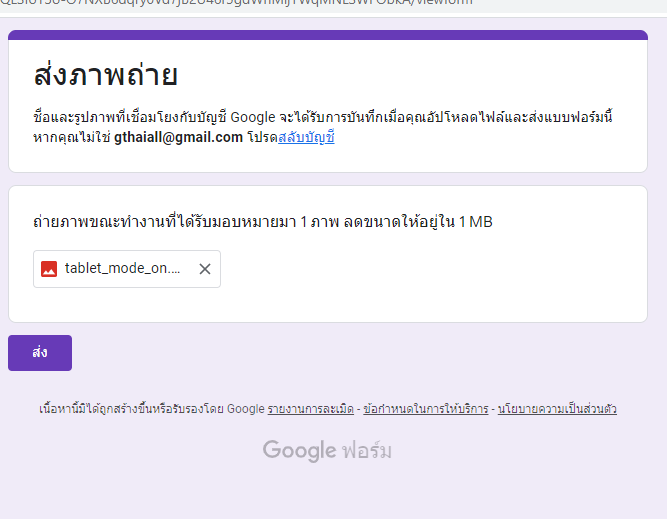The height and width of the screenshot is (519, 667).
Task: Click the footer disclaimer text about Google
Action: (x=151, y=409)
